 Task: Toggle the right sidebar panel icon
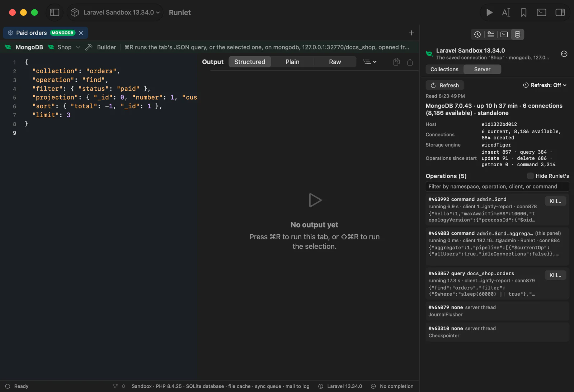click(x=560, y=13)
